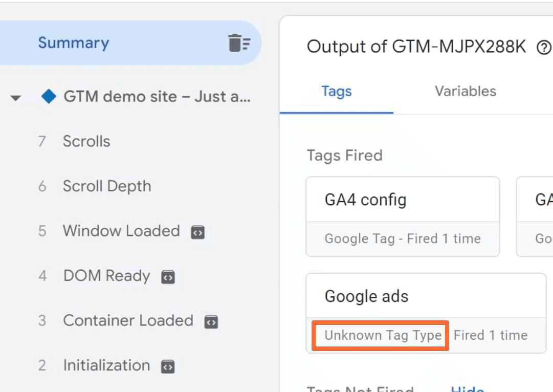The width and height of the screenshot is (553, 392).
Task: Select the Scroll Depth event
Action: click(106, 186)
